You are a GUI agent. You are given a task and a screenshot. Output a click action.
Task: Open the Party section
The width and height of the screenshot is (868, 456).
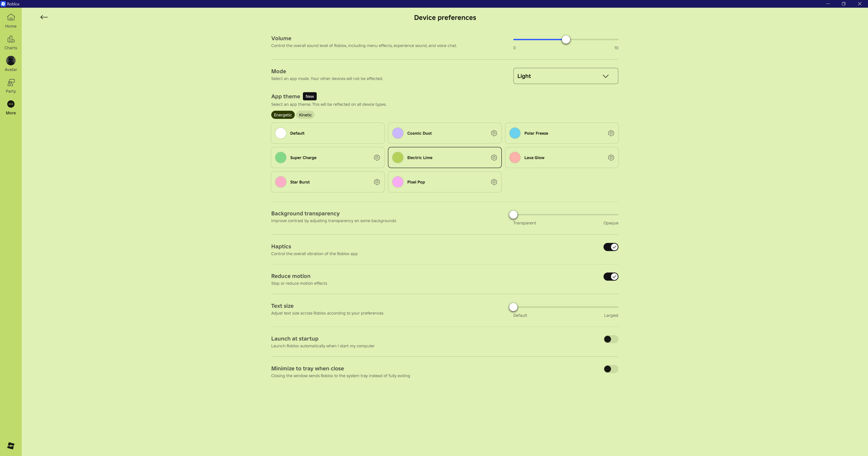(11, 86)
